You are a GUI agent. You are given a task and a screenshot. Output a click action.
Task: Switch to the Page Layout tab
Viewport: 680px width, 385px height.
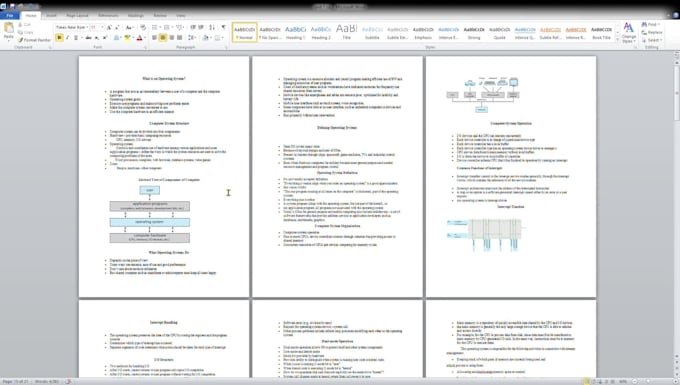click(x=77, y=16)
